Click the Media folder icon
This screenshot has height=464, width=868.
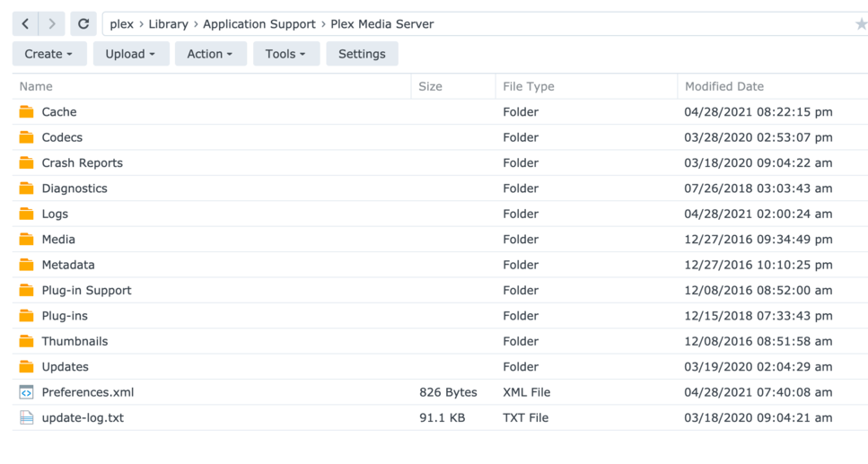pos(26,240)
